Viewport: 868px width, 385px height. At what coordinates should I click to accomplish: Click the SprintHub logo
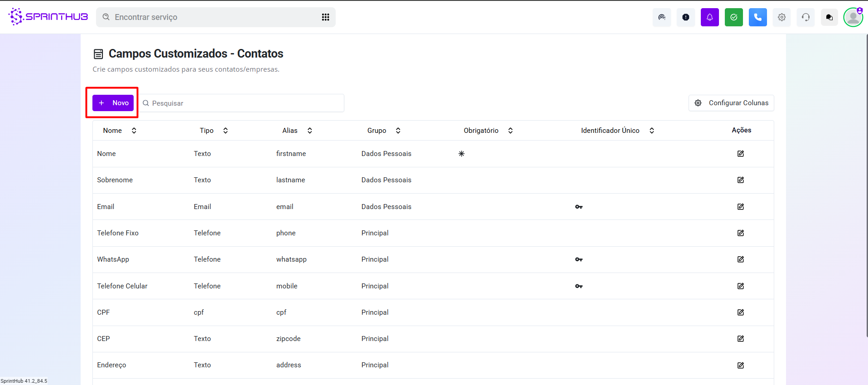point(48,17)
